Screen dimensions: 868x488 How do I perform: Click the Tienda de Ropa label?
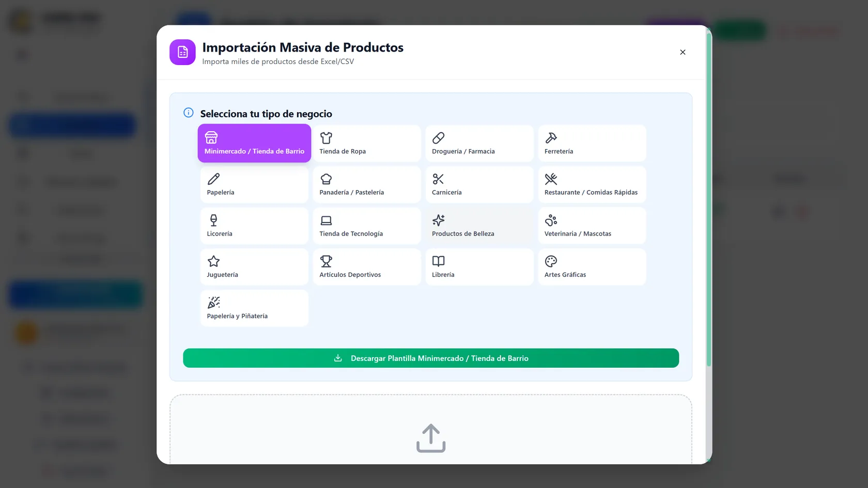(343, 151)
